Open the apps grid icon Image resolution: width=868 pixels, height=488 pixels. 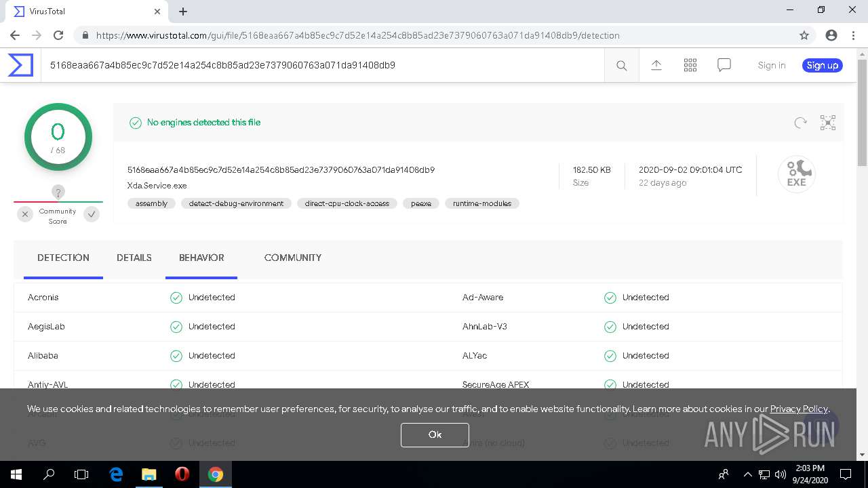690,65
